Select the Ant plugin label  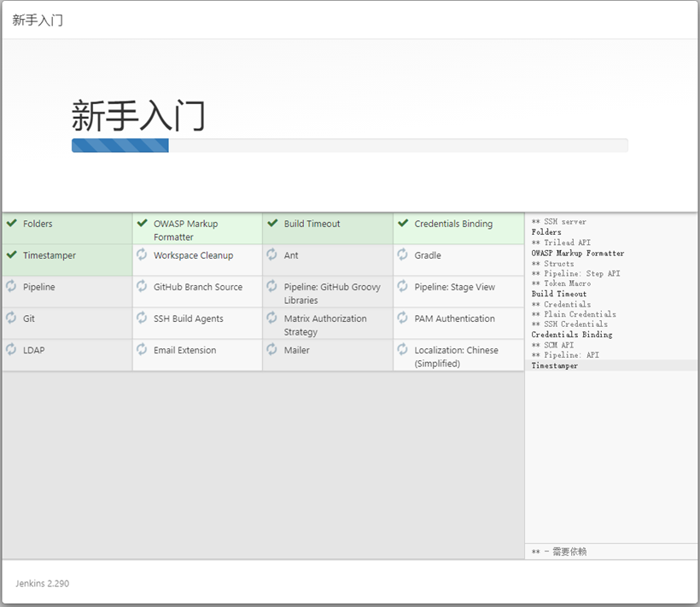291,255
